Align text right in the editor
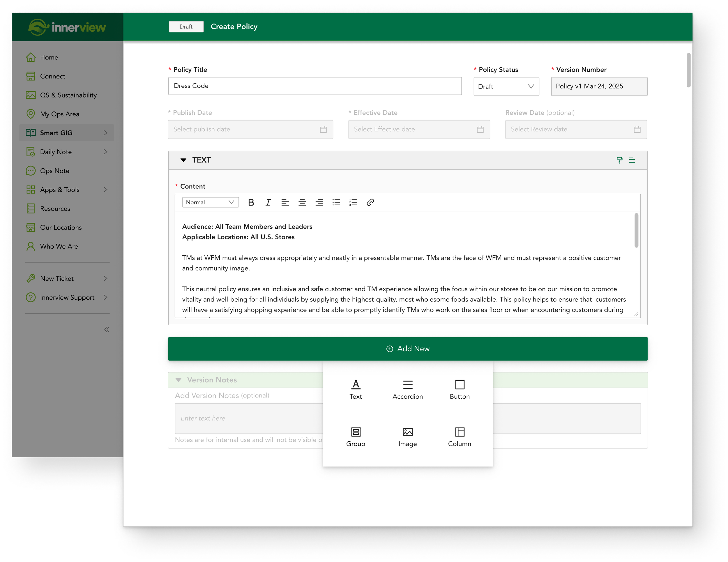The width and height of the screenshot is (728, 562). pos(319,202)
